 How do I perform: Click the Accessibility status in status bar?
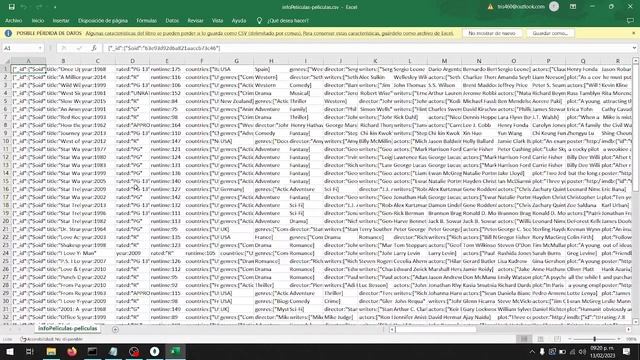coord(52,339)
